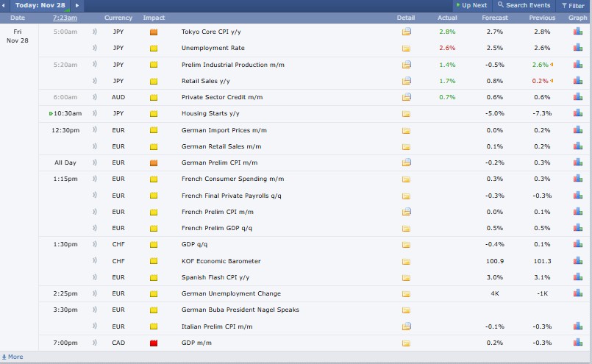Open graph for Tokyo Core CPI y/y
Viewport: 592px width, 364px height.
[577, 32]
